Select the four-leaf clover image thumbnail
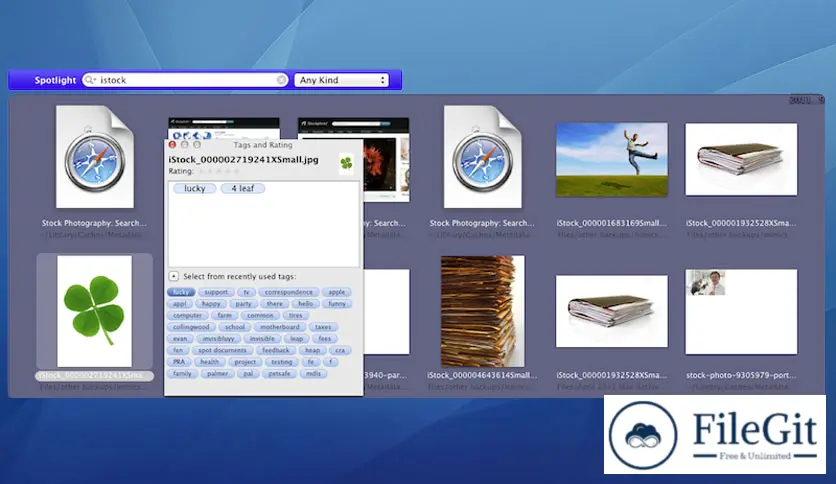 click(94, 311)
